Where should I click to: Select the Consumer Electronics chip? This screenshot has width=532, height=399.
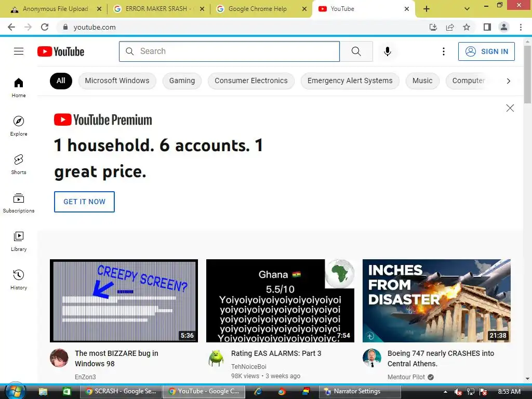(x=251, y=81)
